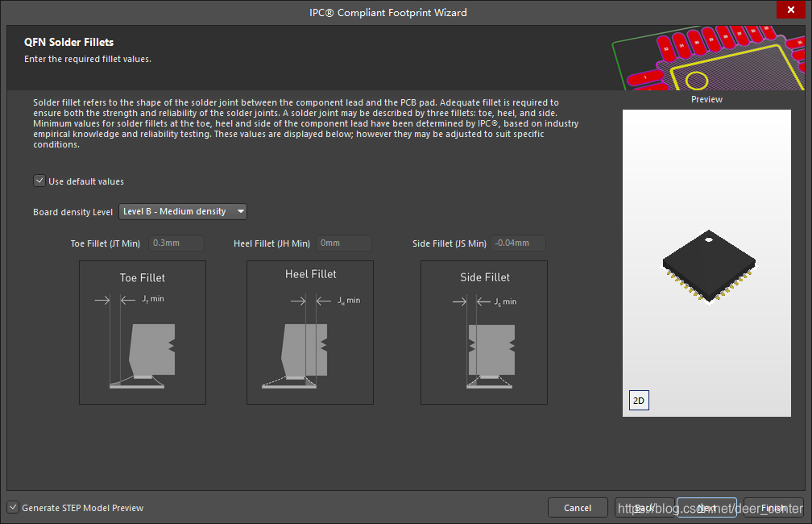Switch preview to 2D view

pyautogui.click(x=638, y=401)
